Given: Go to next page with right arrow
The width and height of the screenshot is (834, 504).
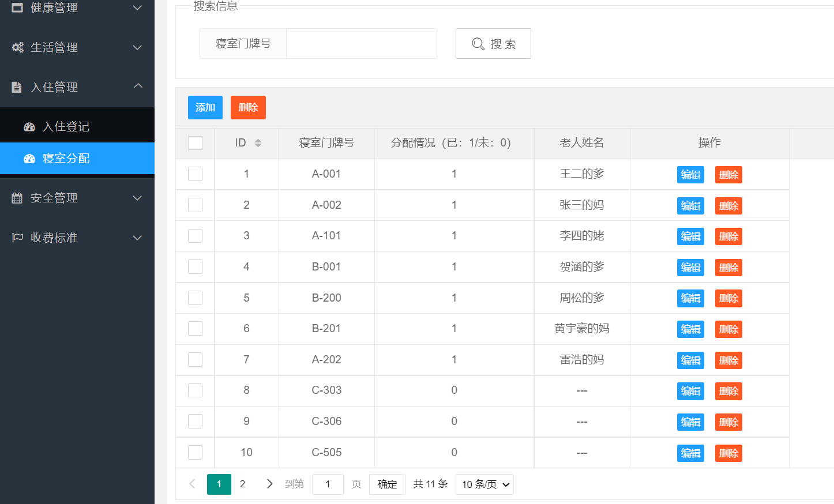Looking at the screenshot, I should (x=269, y=484).
